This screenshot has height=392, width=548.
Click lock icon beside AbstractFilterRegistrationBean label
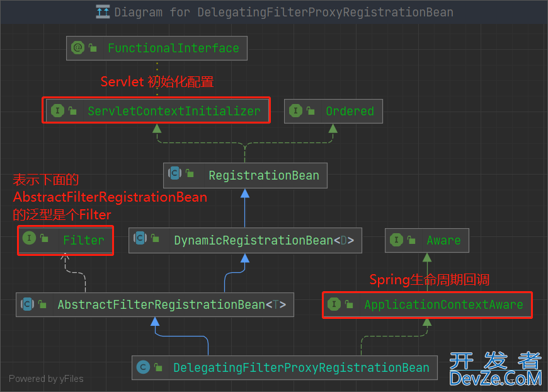tap(42, 304)
